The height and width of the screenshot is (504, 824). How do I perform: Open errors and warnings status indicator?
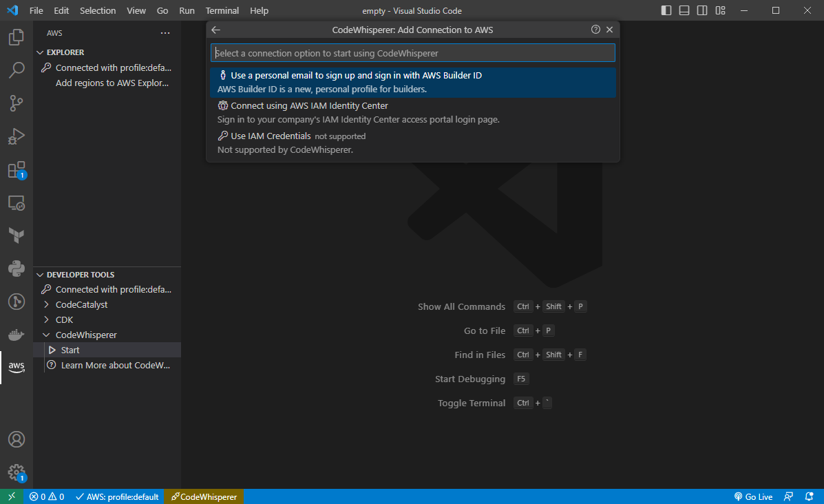coord(47,496)
